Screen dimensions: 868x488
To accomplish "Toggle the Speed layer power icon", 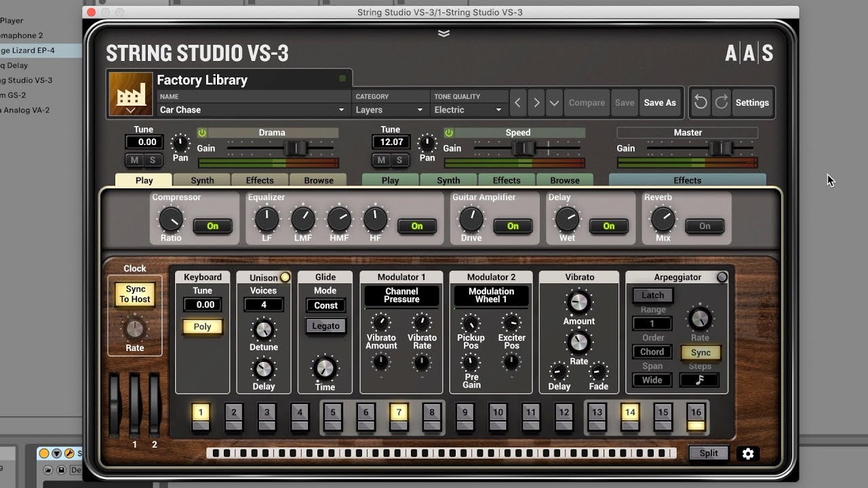I will [x=449, y=133].
